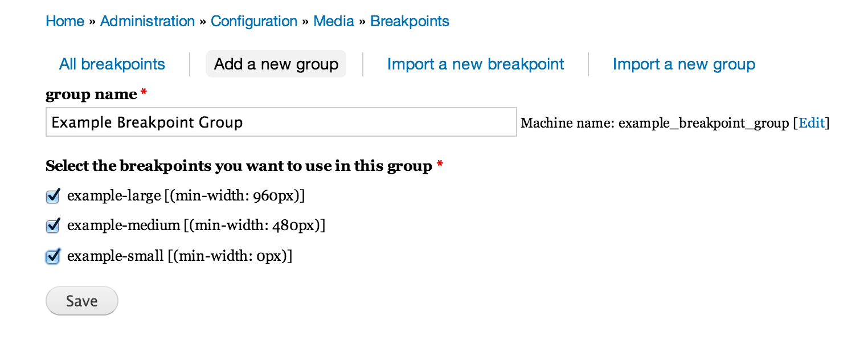Open the Breakpoints breadcrumb link
868x344 pixels.
(x=410, y=22)
